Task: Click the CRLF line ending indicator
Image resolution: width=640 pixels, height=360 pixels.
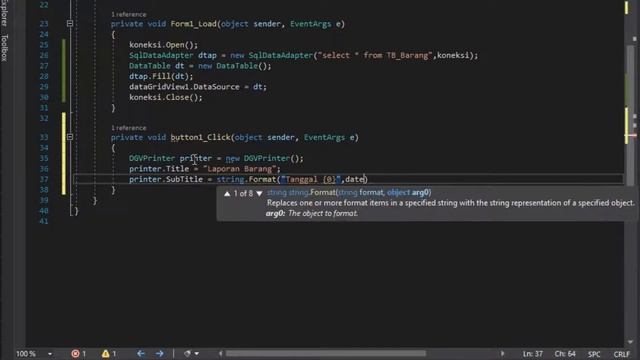Action: tap(622, 354)
